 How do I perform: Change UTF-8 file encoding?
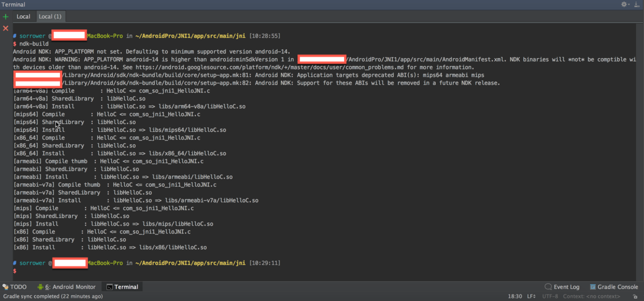[550, 296]
